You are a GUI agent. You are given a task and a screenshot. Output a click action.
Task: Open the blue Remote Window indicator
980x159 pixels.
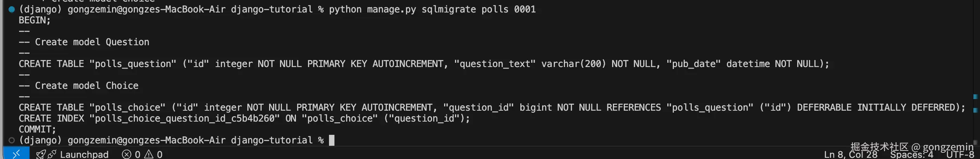(16, 154)
